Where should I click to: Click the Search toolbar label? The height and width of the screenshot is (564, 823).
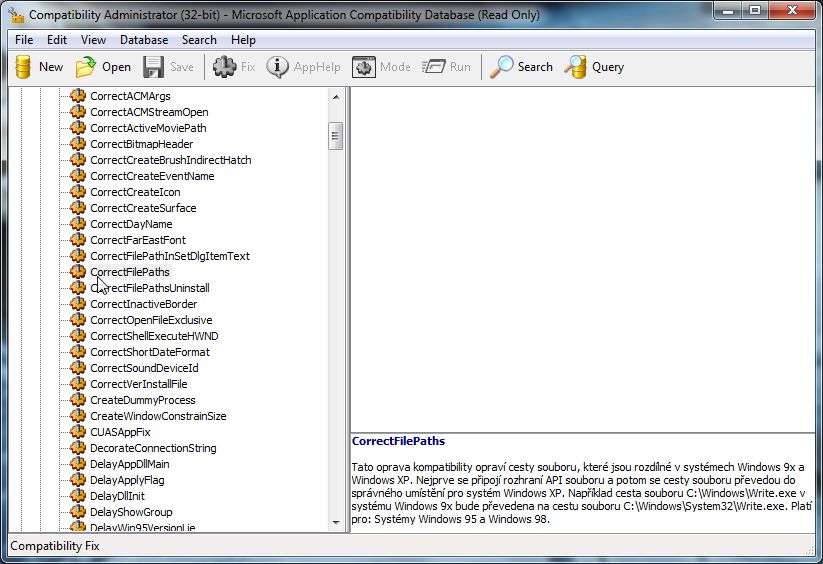click(535, 67)
